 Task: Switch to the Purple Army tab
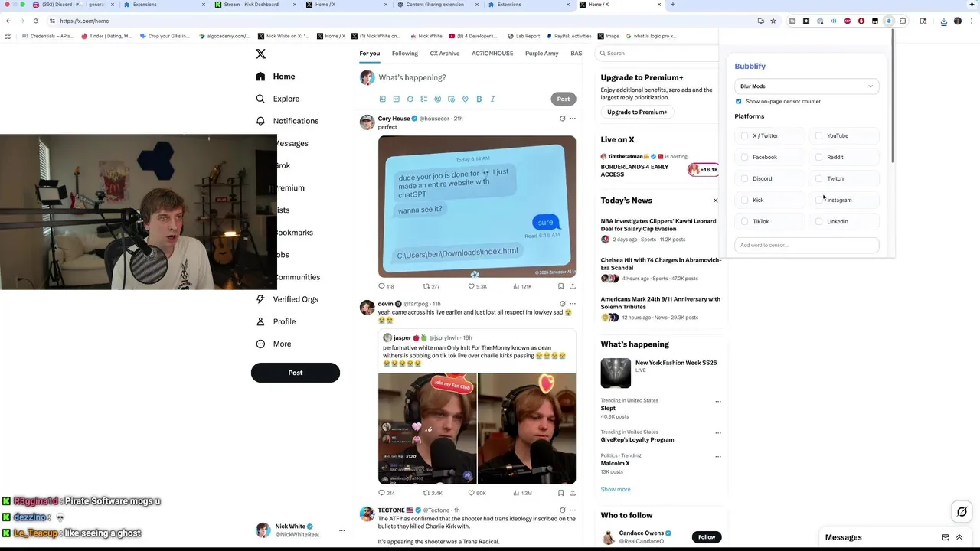[541, 54]
